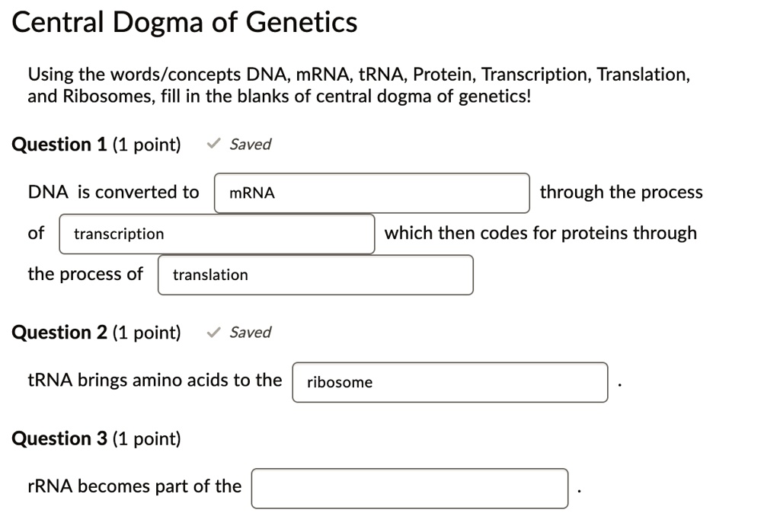Image resolution: width=780 pixels, height=532 pixels.
Task: Click the text rRNA becomes part of the
Action: coord(135,486)
